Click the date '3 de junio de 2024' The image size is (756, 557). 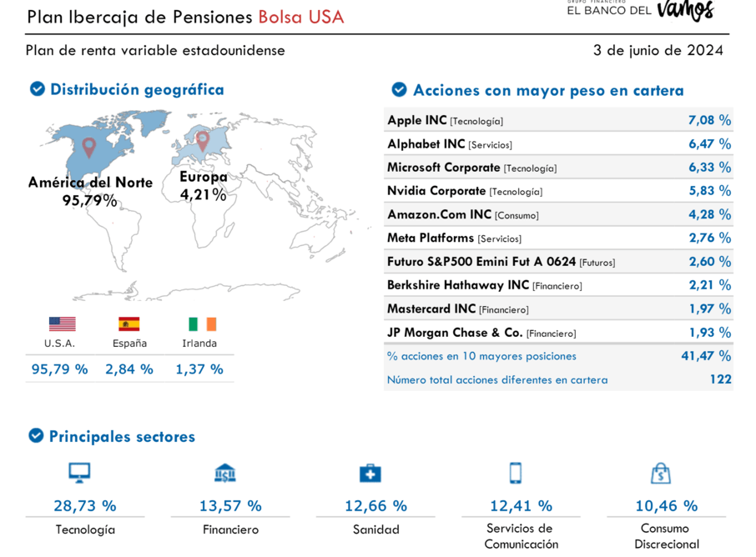658,50
